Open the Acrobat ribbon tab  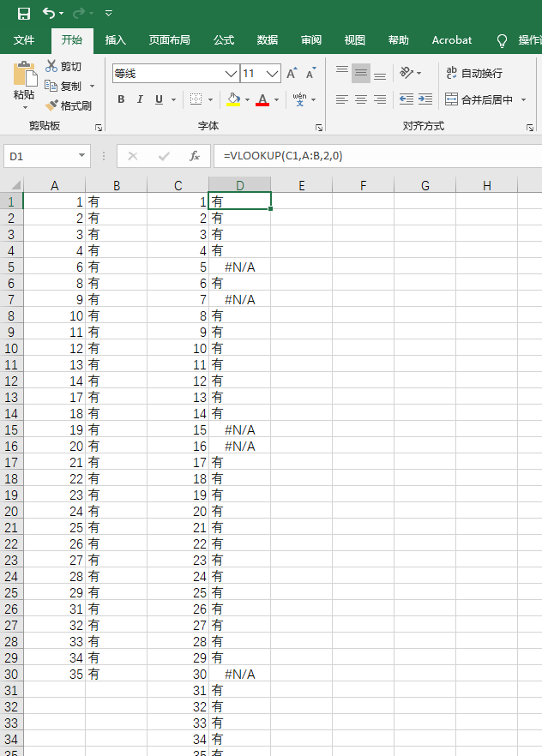tap(451, 40)
